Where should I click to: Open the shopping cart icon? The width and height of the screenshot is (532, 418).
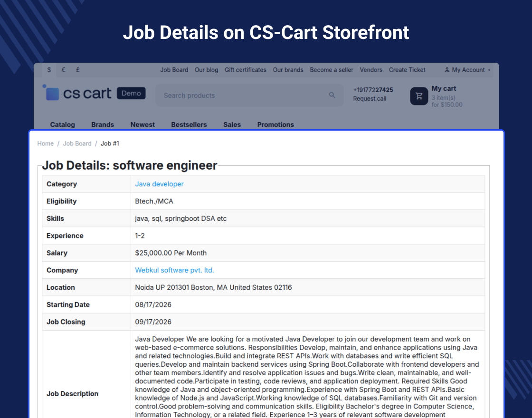[419, 96]
